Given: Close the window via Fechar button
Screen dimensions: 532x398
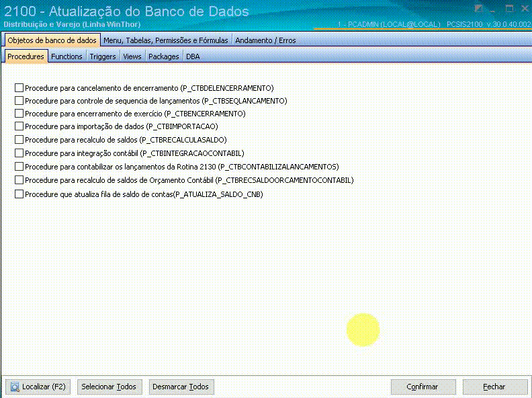Looking at the screenshot, I should coord(494,387).
